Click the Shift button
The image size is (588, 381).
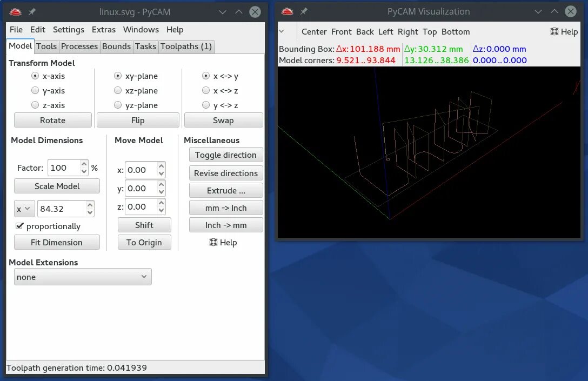pos(144,225)
